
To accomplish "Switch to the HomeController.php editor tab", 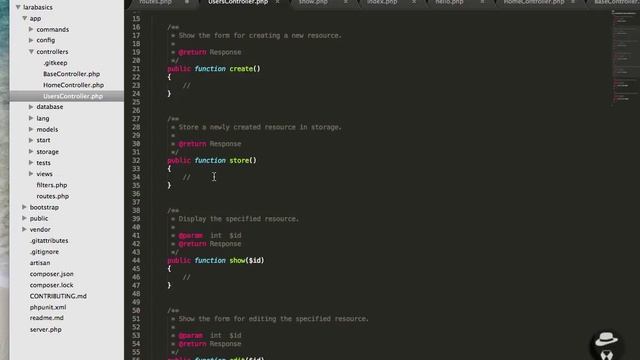I will click(534, 2).
